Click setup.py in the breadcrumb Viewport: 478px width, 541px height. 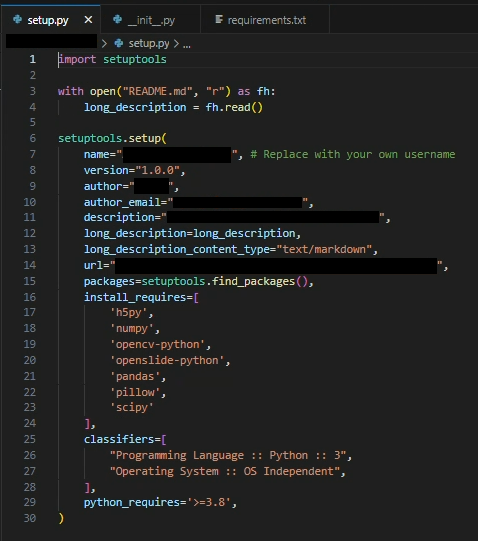coord(149,43)
